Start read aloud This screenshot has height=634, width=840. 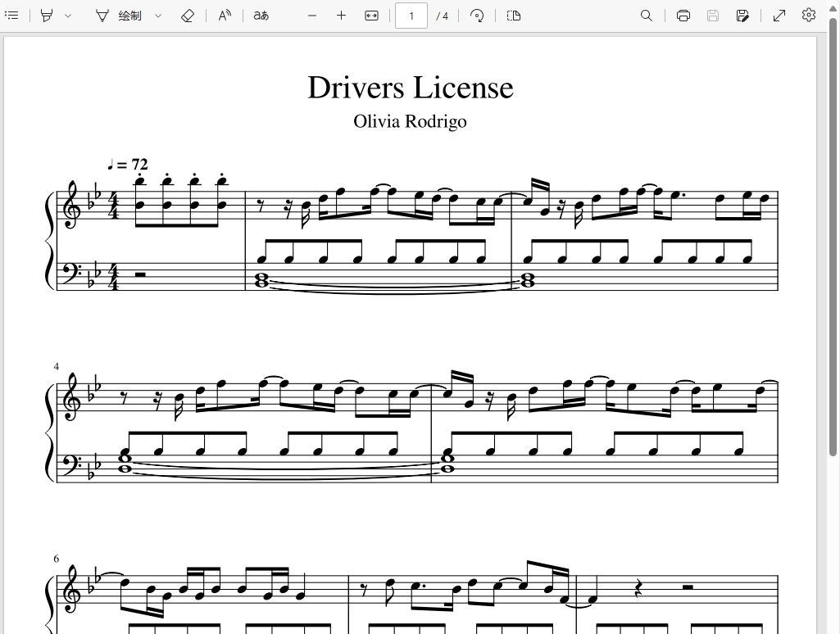click(x=225, y=16)
